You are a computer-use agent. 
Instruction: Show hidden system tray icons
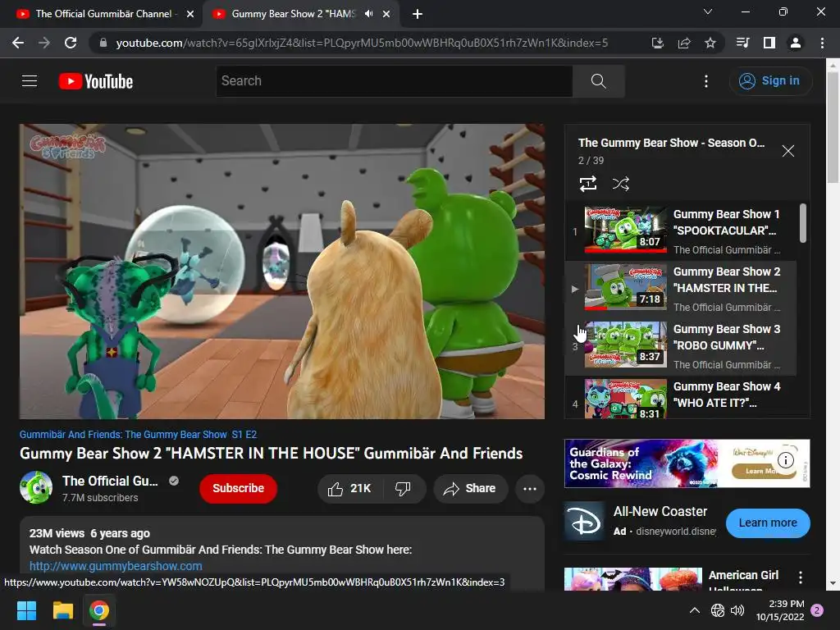[695, 610]
